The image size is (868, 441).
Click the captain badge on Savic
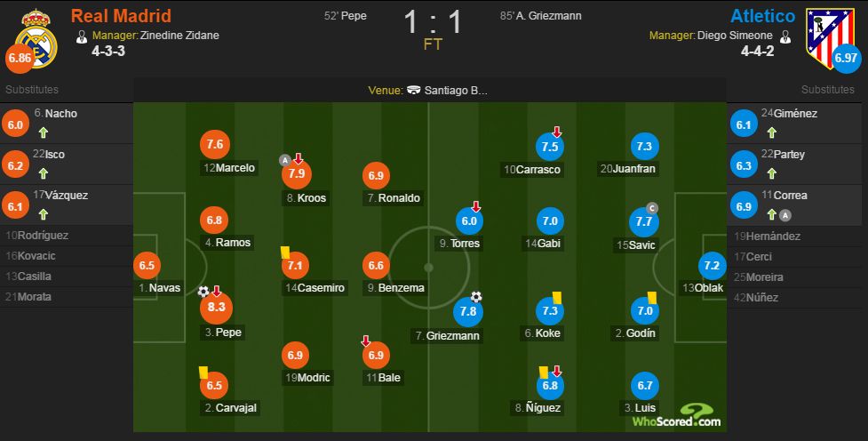pos(651,208)
